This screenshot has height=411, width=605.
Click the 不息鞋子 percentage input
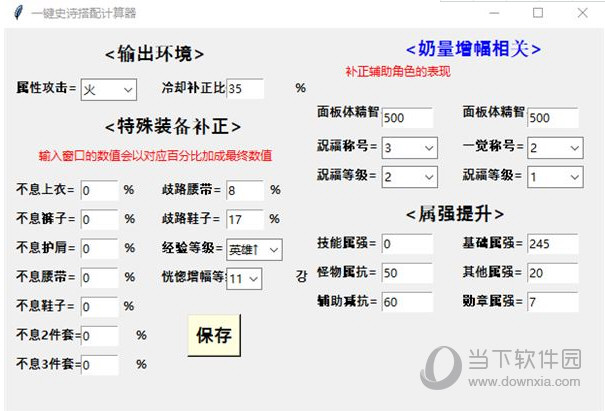pos(100,307)
